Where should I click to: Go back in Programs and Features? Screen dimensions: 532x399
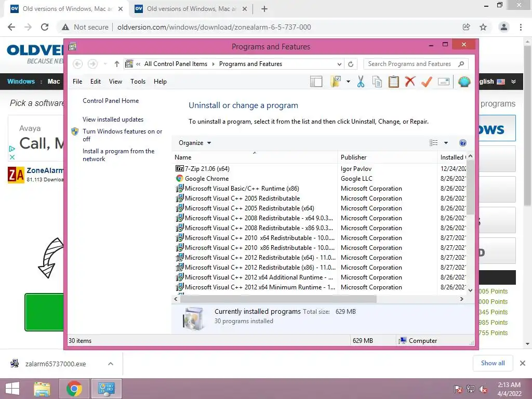(x=77, y=64)
